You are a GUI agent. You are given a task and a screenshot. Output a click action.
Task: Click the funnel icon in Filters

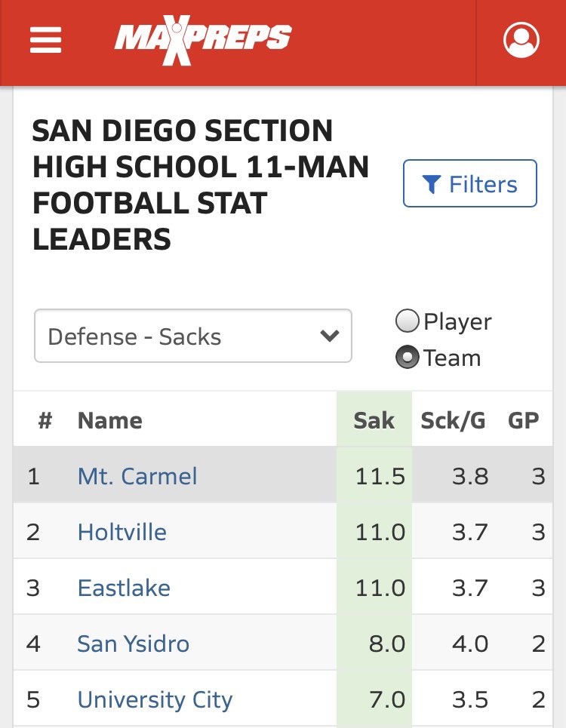tap(431, 183)
